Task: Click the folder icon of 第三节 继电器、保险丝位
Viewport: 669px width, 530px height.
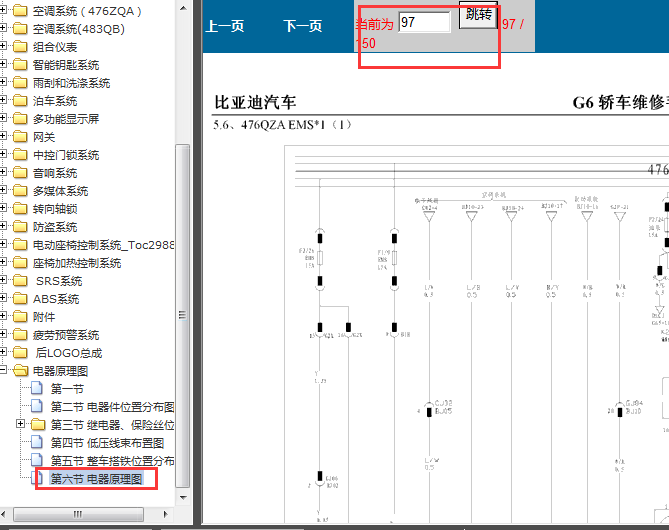Action: (38, 425)
